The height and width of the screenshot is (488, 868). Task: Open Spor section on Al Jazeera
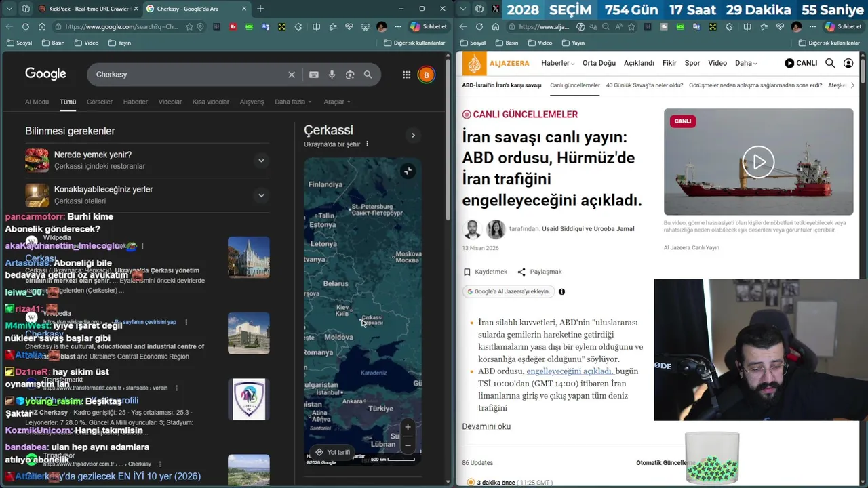692,63
